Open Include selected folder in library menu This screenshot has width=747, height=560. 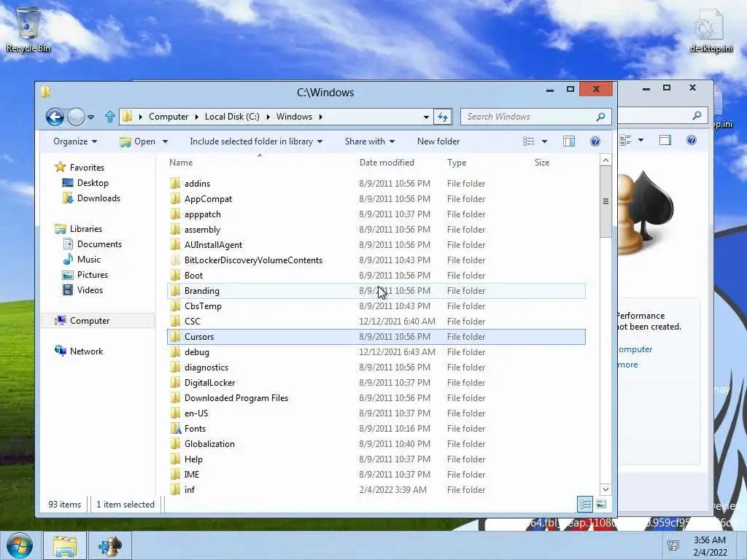click(x=256, y=141)
